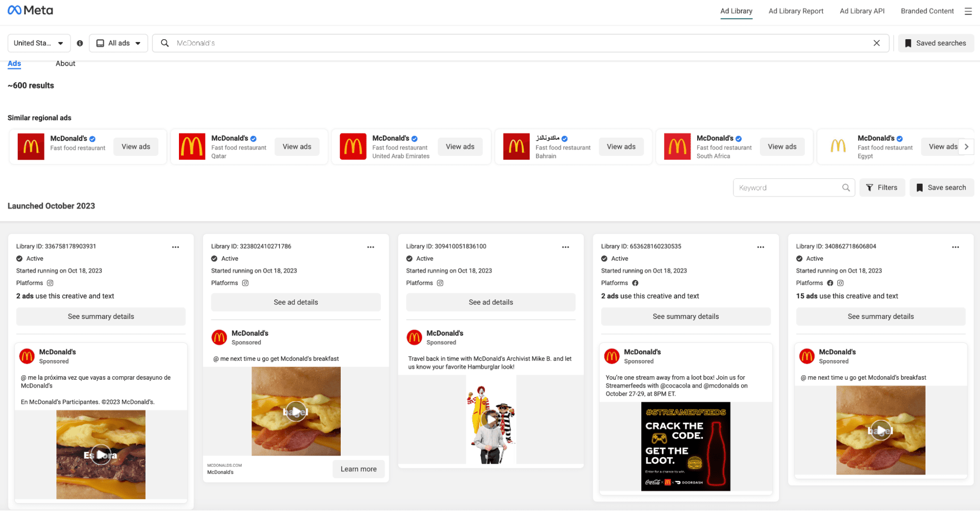The height and width of the screenshot is (511, 980).
Task: Open the All ads type dropdown
Action: coord(118,43)
